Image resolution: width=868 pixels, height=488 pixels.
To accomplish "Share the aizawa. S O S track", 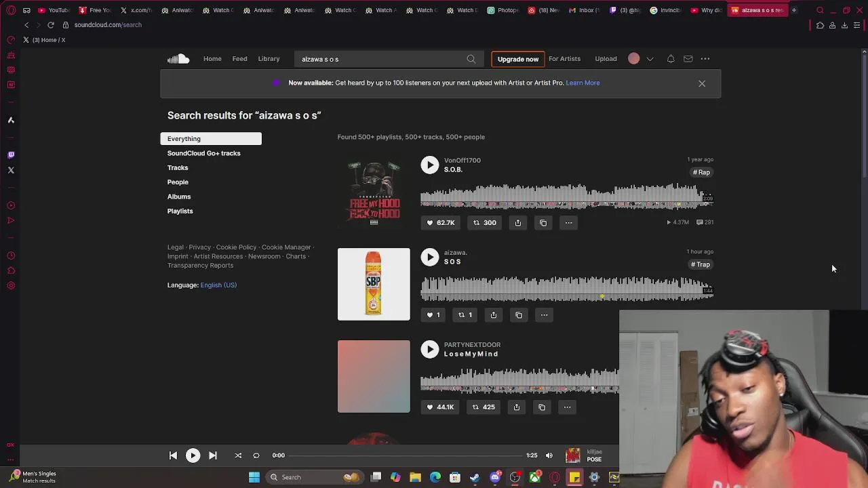I will click(494, 314).
